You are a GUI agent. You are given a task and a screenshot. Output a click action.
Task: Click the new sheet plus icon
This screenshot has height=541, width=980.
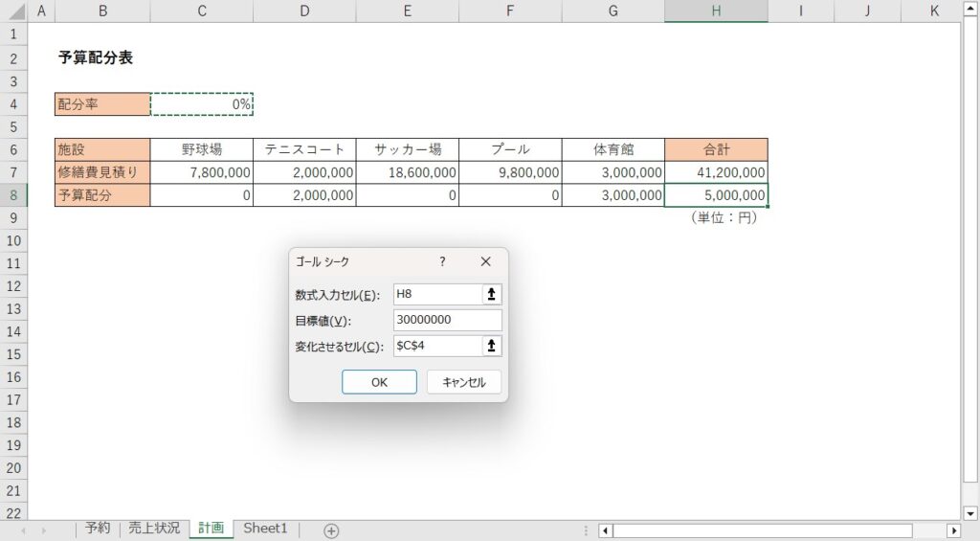(331, 530)
